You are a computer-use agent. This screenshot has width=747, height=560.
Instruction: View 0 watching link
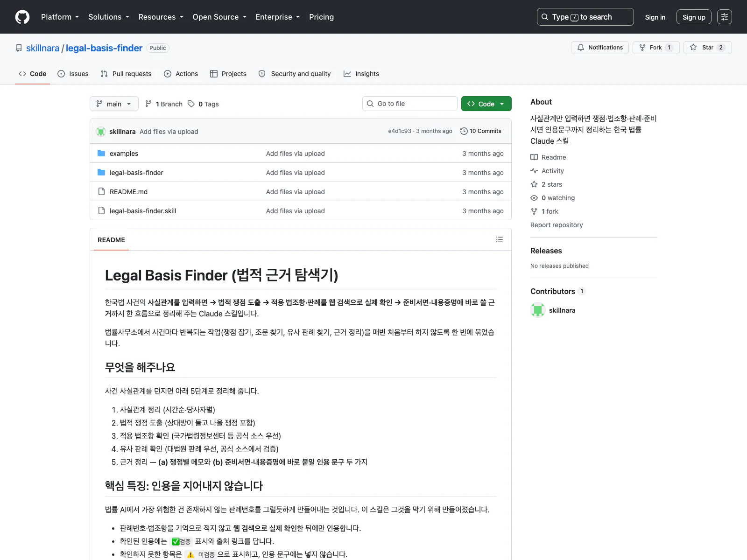(553, 198)
